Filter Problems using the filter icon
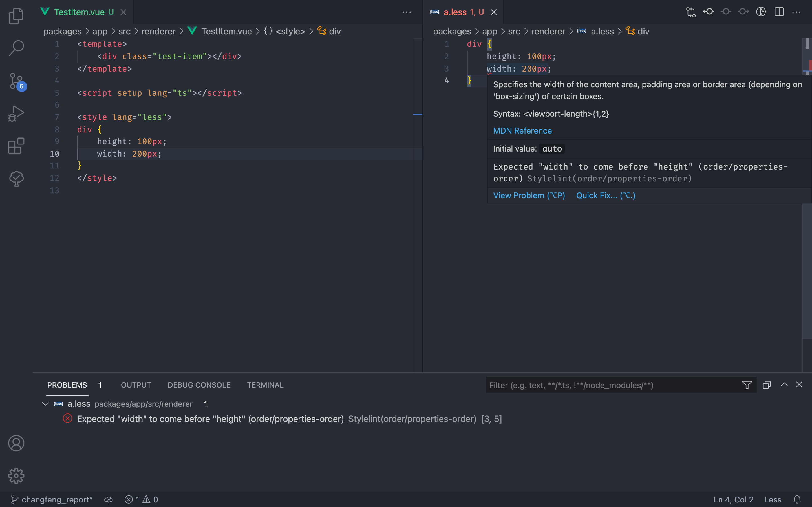This screenshot has height=507, width=812. click(747, 385)
